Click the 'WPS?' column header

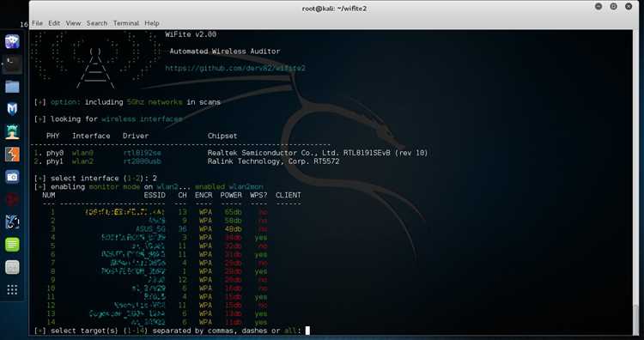(x=258, y=195)
